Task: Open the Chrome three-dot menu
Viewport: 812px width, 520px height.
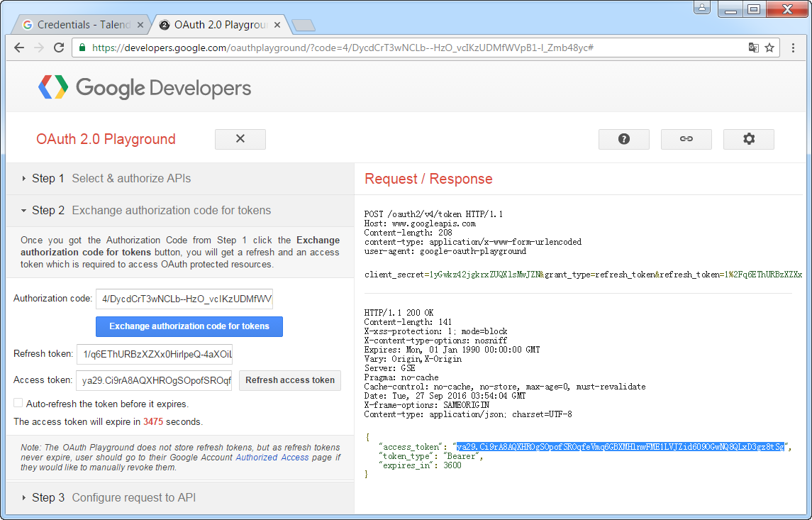Action: pyautogui.click(x=793, y=48)
